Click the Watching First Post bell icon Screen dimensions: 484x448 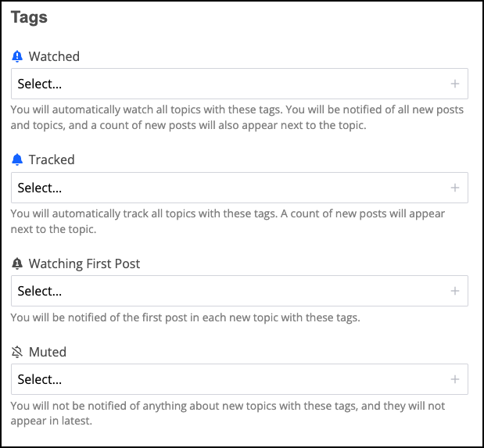click(18, 263)
